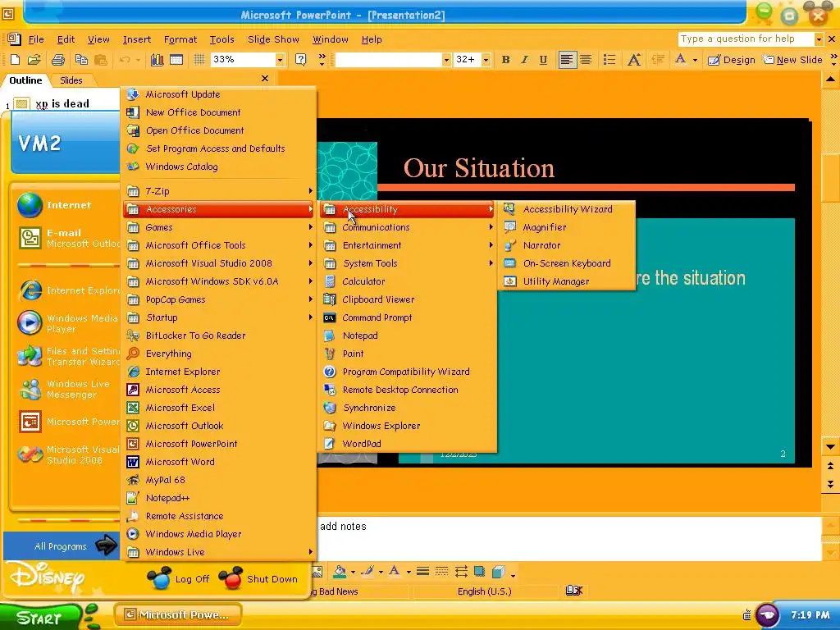Expand the Entertainment submenu

tap(409, 245)
